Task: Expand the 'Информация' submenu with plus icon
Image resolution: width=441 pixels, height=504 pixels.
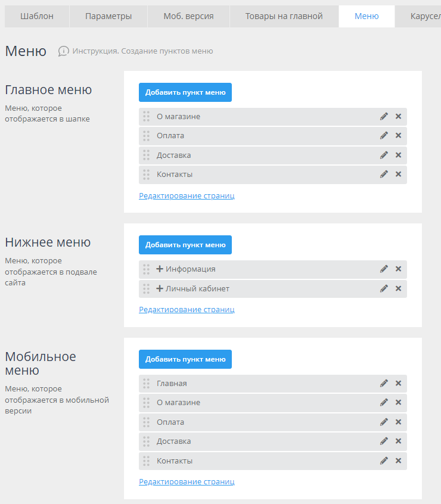Action: [x=160, y=269]
